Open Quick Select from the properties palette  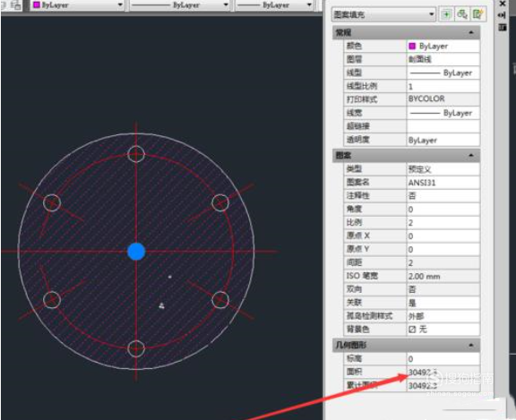coord(477,14)
